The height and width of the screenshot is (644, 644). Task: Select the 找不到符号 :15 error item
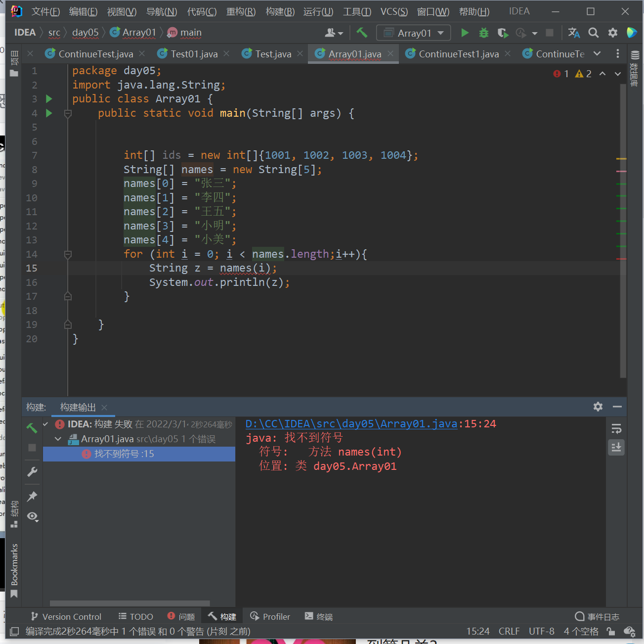[x=124, y=454]
